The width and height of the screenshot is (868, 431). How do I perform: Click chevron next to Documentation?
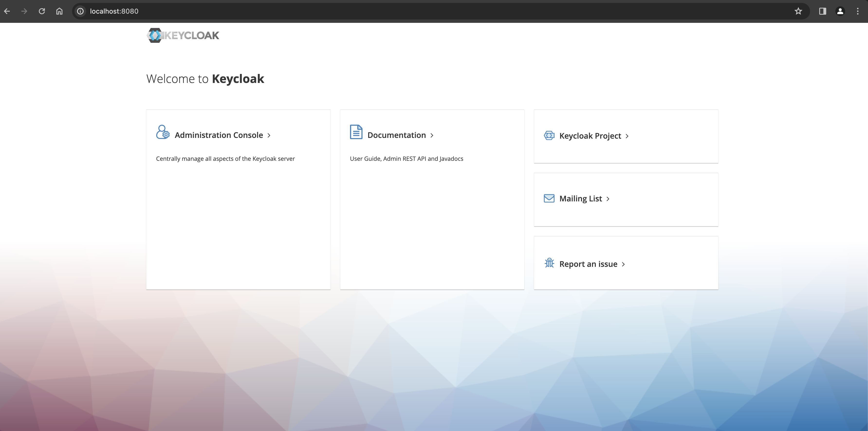(432, 136)
